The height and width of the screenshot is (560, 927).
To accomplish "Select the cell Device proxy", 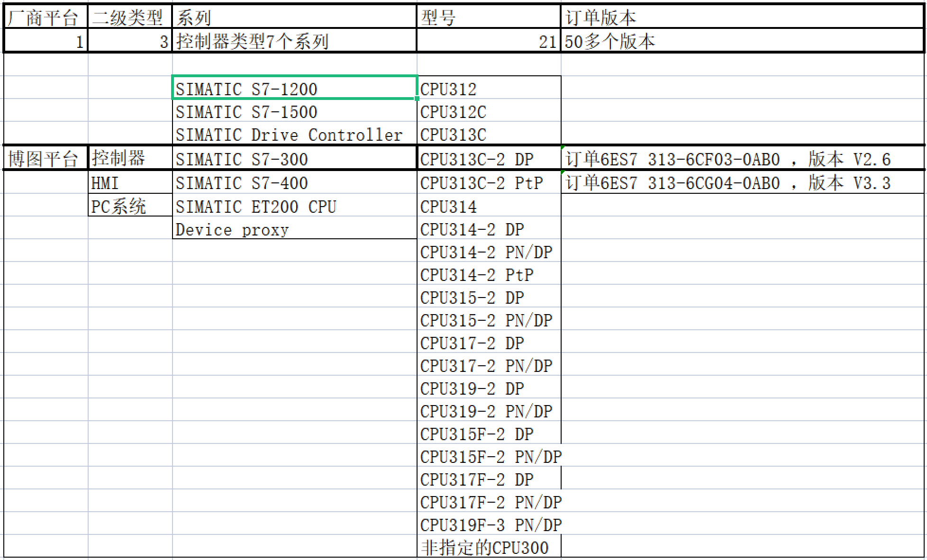I will point(294,228).
